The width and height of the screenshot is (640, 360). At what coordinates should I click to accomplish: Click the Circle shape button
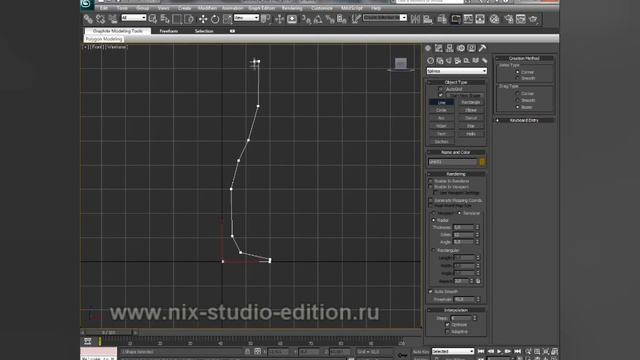click(x=441, y=110)
